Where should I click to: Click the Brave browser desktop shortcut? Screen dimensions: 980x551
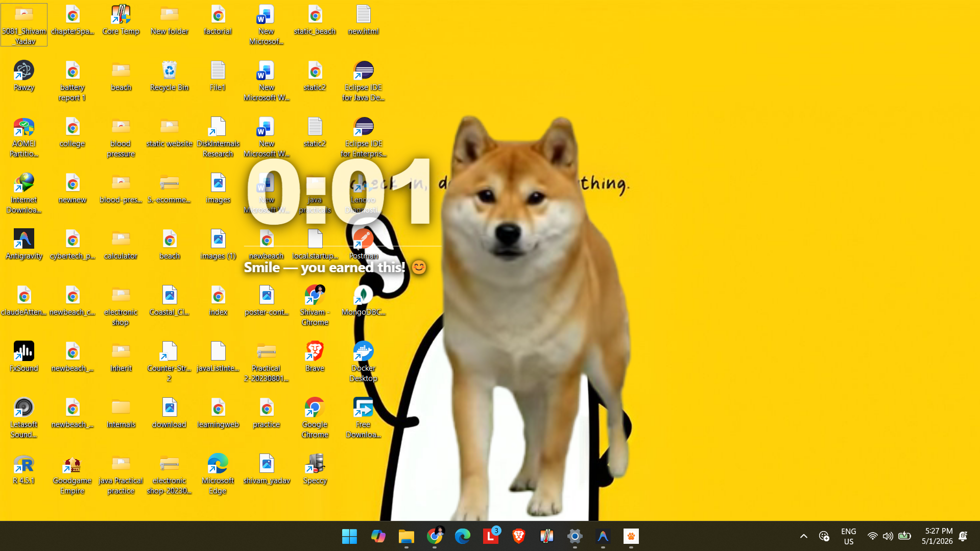(x=315, y=357)
